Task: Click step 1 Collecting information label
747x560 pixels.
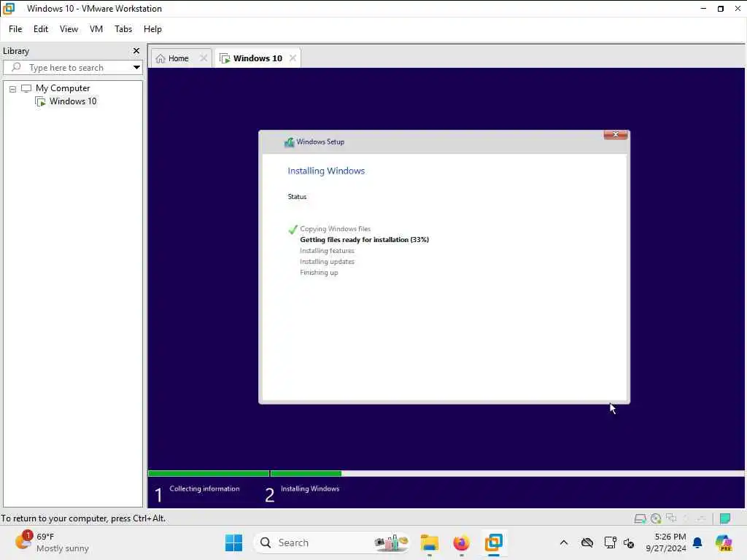Action: coord(204,489)
